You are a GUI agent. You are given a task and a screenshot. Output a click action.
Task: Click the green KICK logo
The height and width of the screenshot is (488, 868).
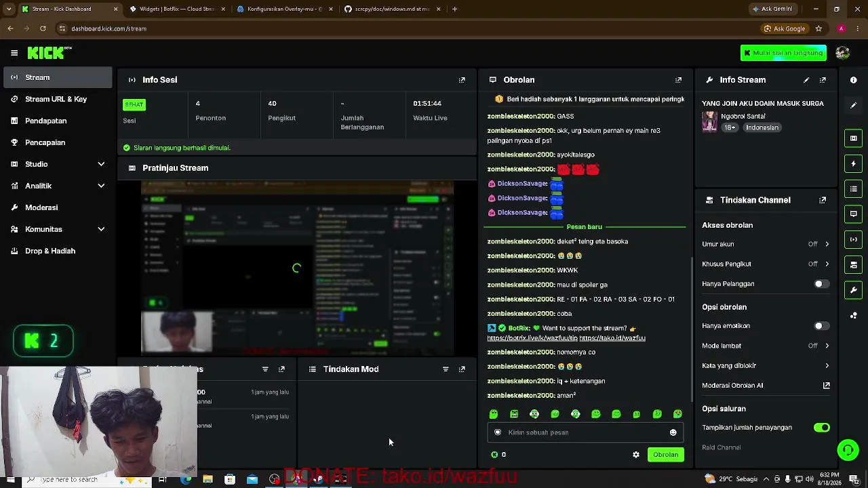pos(50,53)
